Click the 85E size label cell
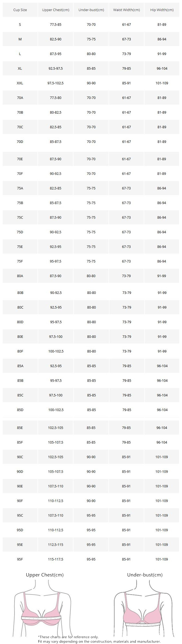The width and height of the screenshot is (182, 644). click(20, 428)
